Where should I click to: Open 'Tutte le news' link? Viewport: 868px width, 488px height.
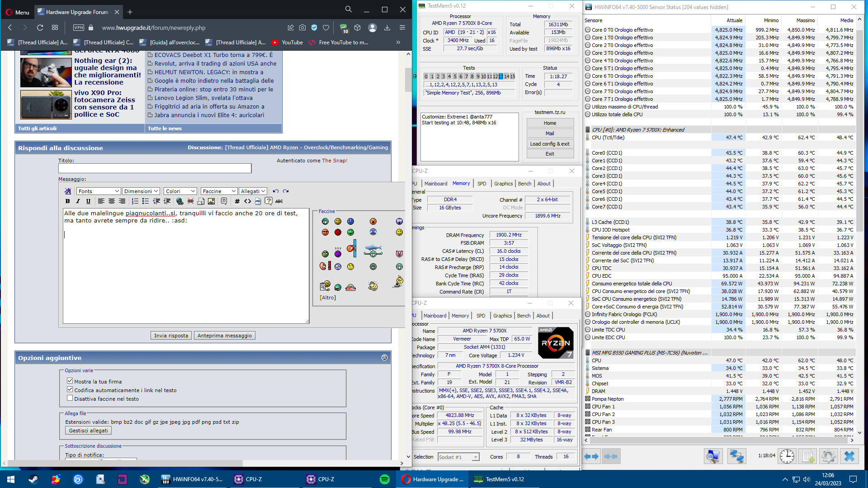tap(165, 128)
